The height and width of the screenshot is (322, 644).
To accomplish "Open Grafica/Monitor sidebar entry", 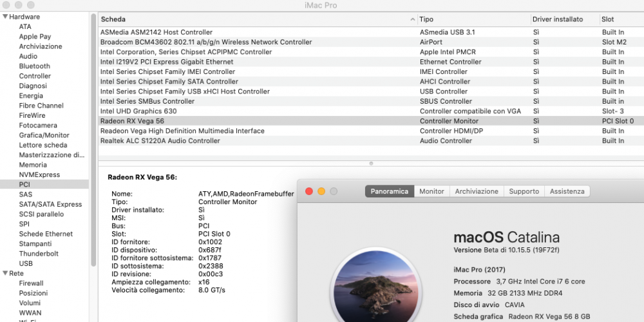I will click(44, 135).
